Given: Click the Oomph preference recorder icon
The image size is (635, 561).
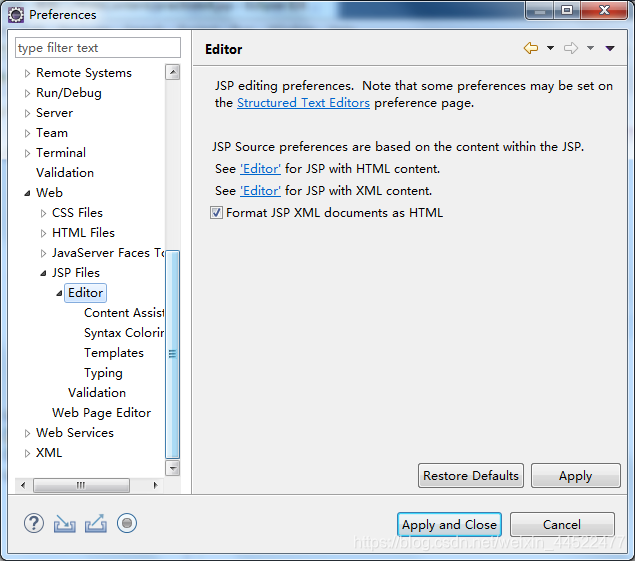Looking at the screenshot, I should [127, 523].
